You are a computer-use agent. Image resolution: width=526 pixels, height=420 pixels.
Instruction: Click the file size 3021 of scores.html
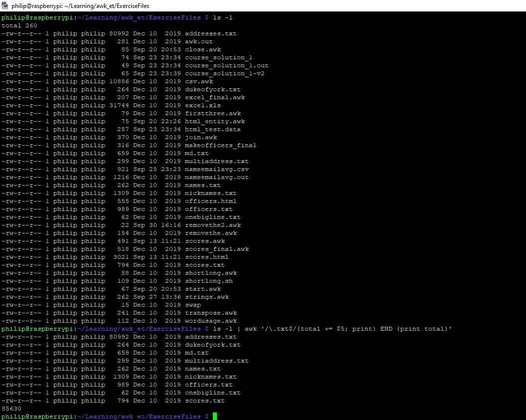pos(121,257)
